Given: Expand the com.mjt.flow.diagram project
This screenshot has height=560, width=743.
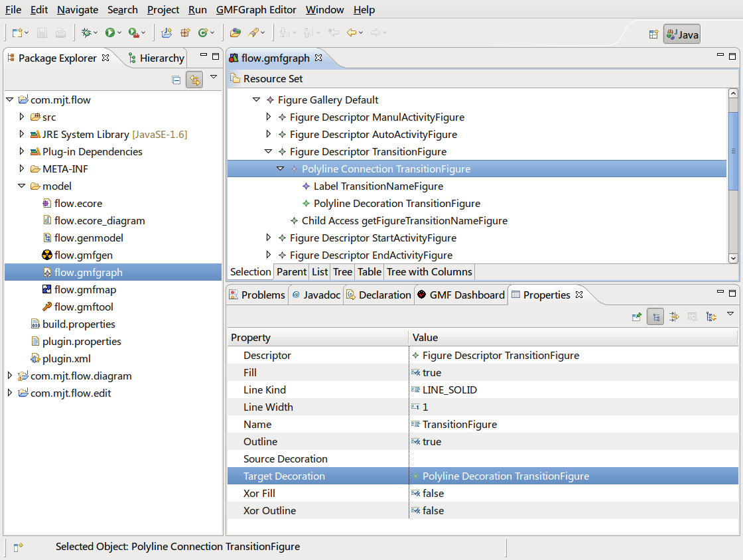Looking at the screenshot, I should 10,376.
